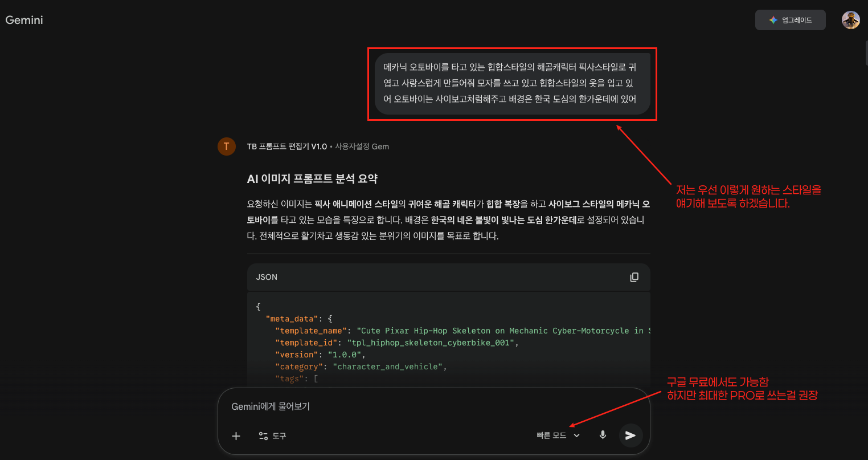Activate the microphone voice input
The height and width of the screenshot is (460, 868).
tap(603, 435)
